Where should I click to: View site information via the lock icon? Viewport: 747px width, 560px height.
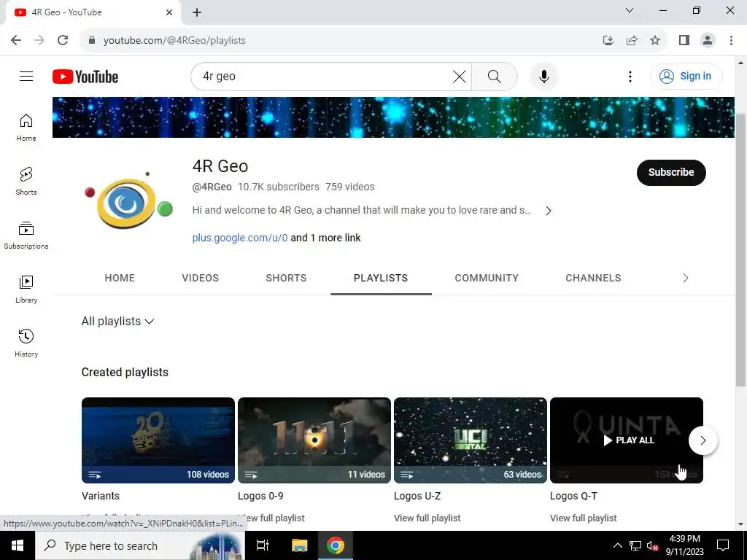[92, 40]
